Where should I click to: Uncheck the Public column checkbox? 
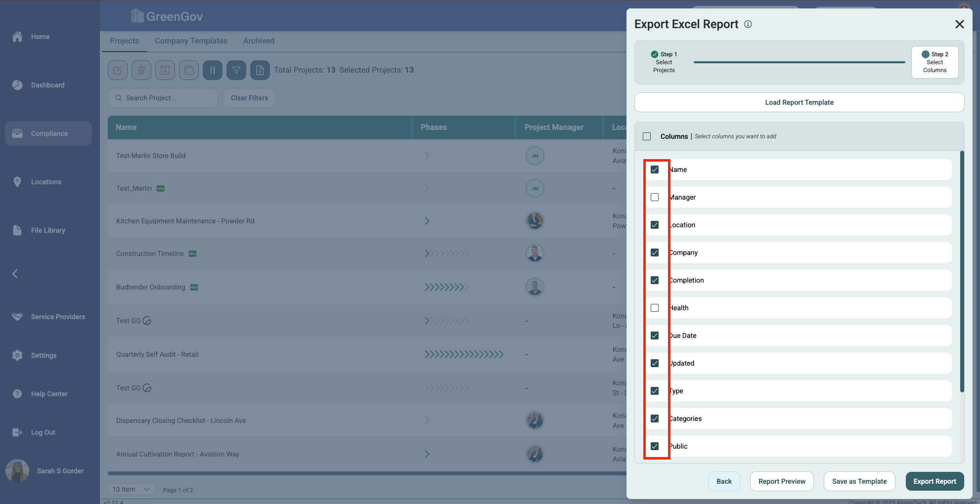click(655, 446)
